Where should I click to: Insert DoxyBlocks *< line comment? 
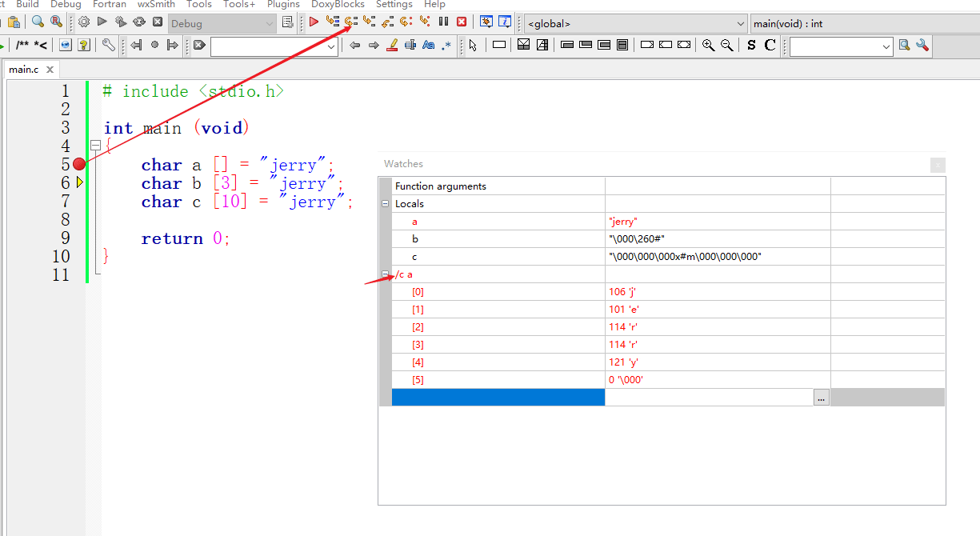point(40,46)
